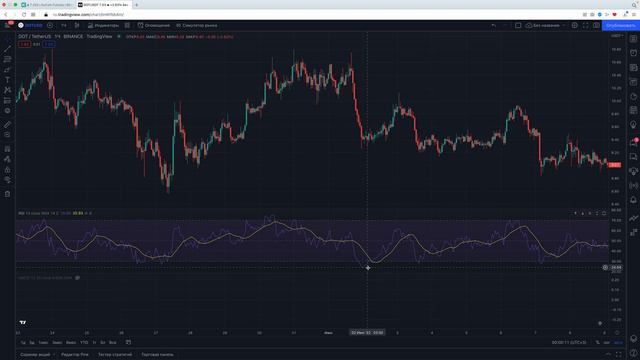This screenshot has width=640, height=360.
Task: Select the YTD date range
Action: [x=84, y=342]
